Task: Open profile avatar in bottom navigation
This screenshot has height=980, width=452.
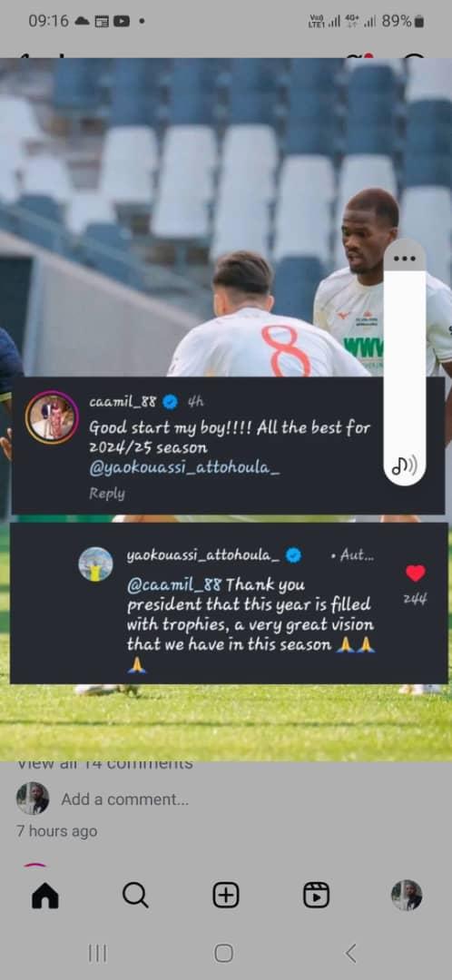Action: (x=407, y=895)
